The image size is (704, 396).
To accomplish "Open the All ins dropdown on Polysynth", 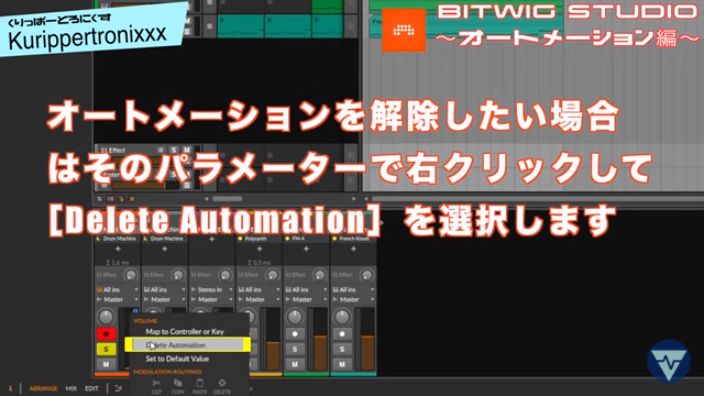I will click(259, 290).
